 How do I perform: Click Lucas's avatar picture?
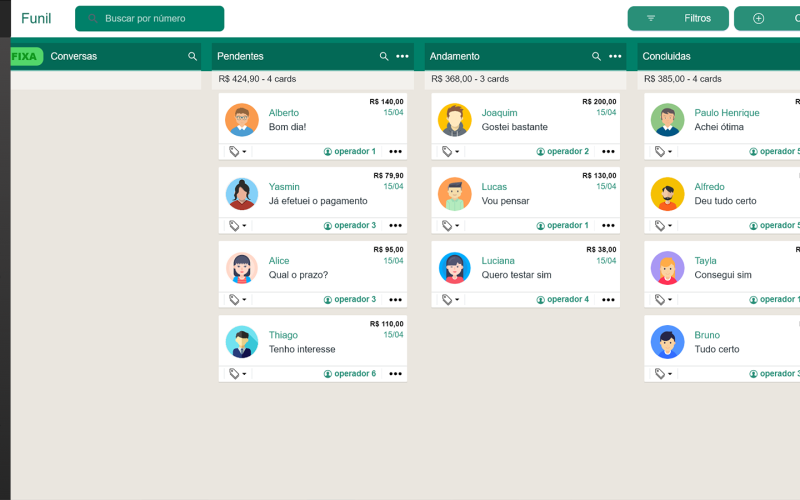455,194
